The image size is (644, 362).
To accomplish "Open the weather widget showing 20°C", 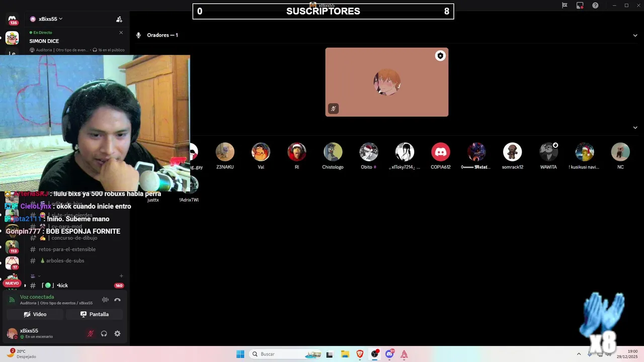I will pos(22,354).
